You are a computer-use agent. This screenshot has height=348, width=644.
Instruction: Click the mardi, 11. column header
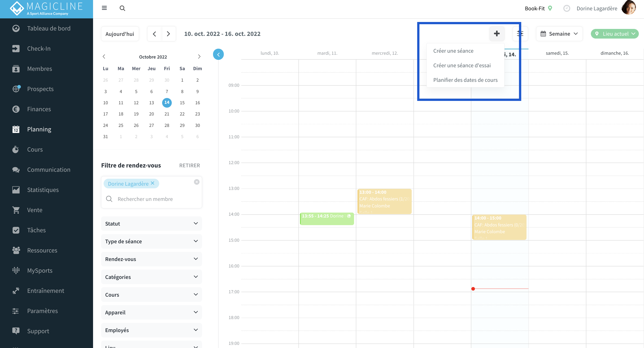pyautogui.click(x=327, y=53)
